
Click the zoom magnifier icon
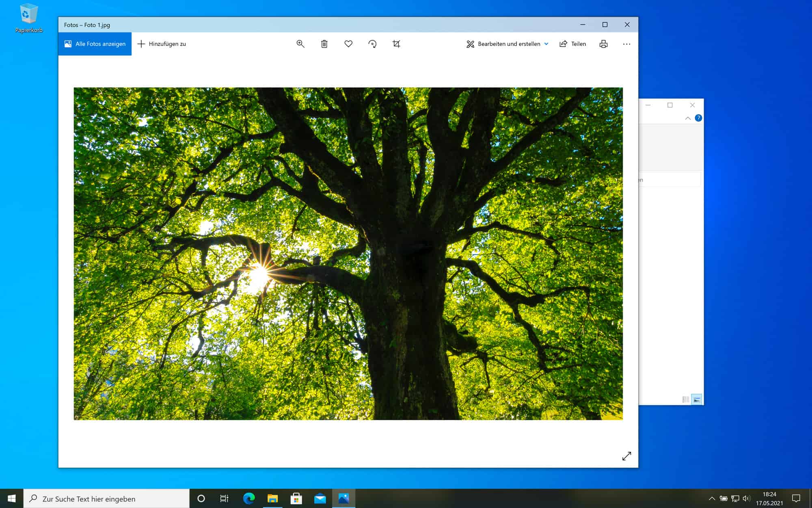300,44
